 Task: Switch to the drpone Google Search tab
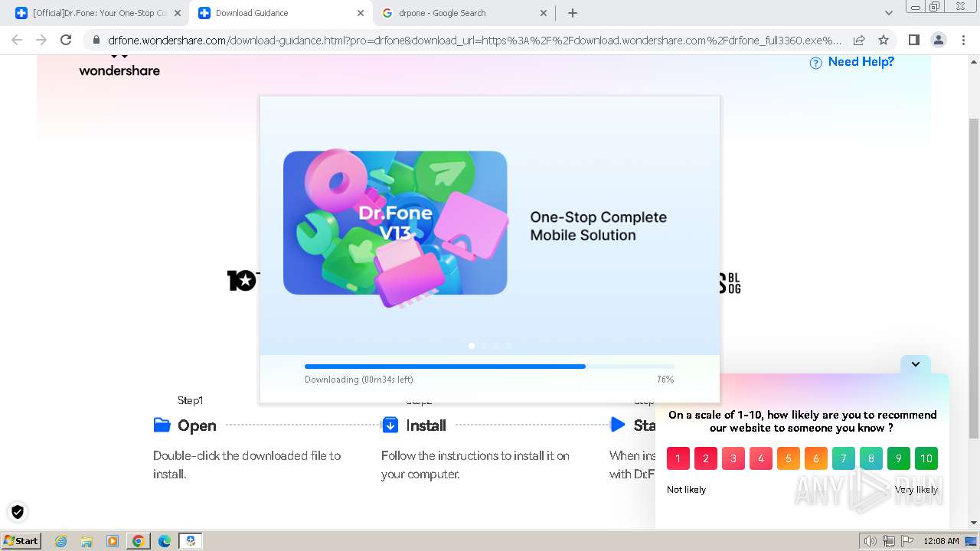click(x=463, y=13)
